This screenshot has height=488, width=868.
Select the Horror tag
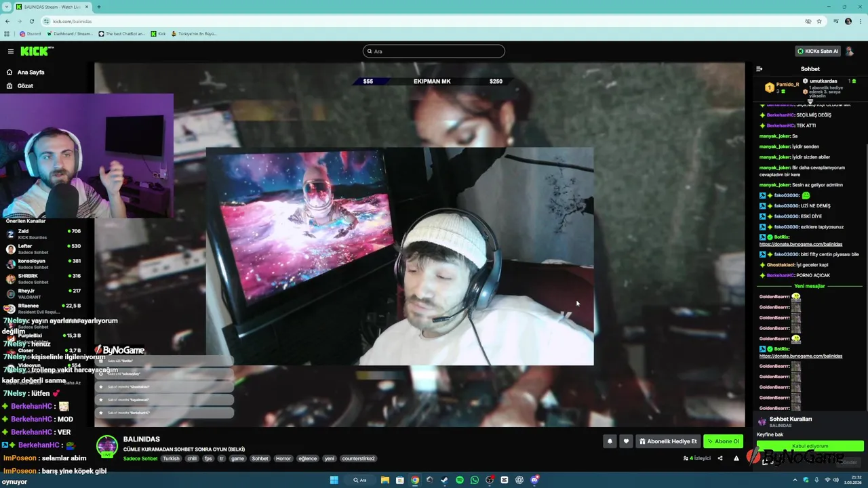point(283,458)
